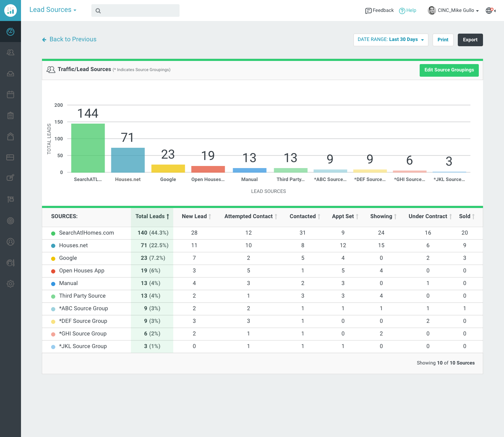Click the *DEF Source Group row name
This screenshot has width=504, height=437.
pos(83,321)
